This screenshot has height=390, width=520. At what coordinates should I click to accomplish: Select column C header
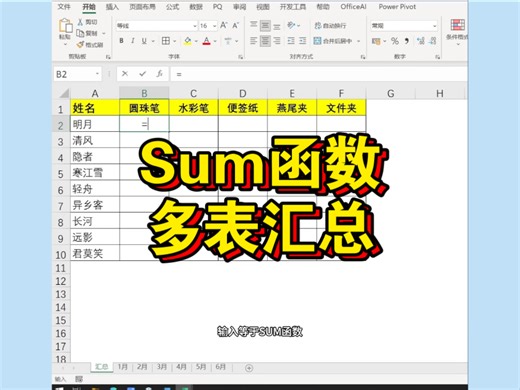tap(193, 93)
